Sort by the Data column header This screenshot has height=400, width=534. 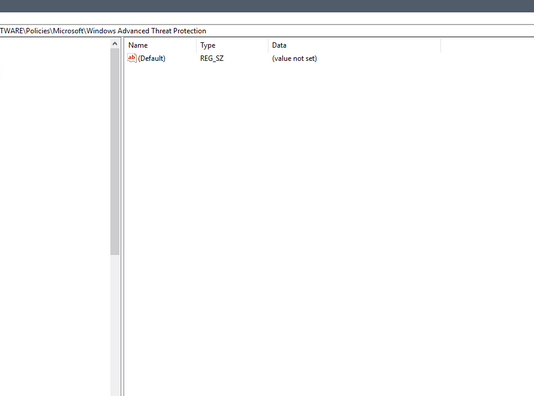pyautogui.click(x=355, y=45)
